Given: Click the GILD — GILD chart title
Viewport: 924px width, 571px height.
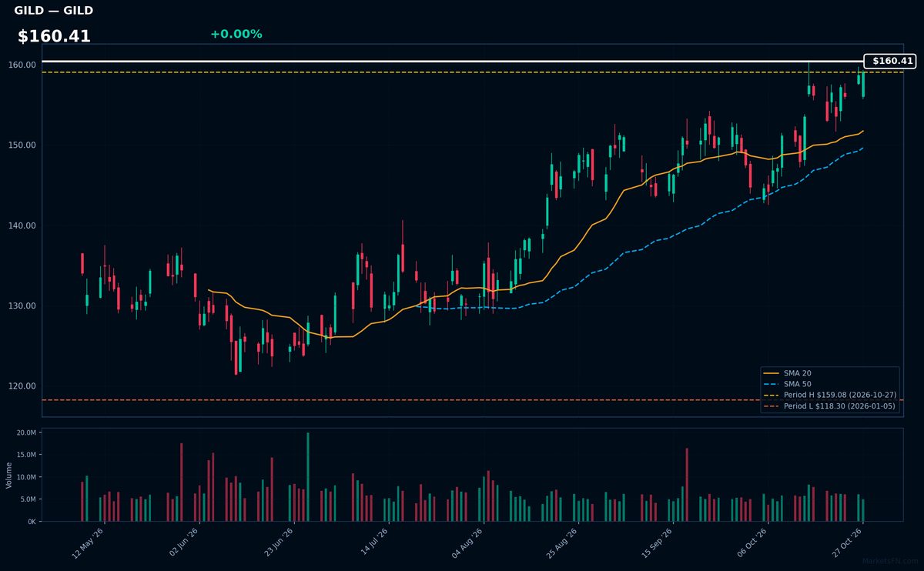Looking at the screenshot, I should pos(53,11).
